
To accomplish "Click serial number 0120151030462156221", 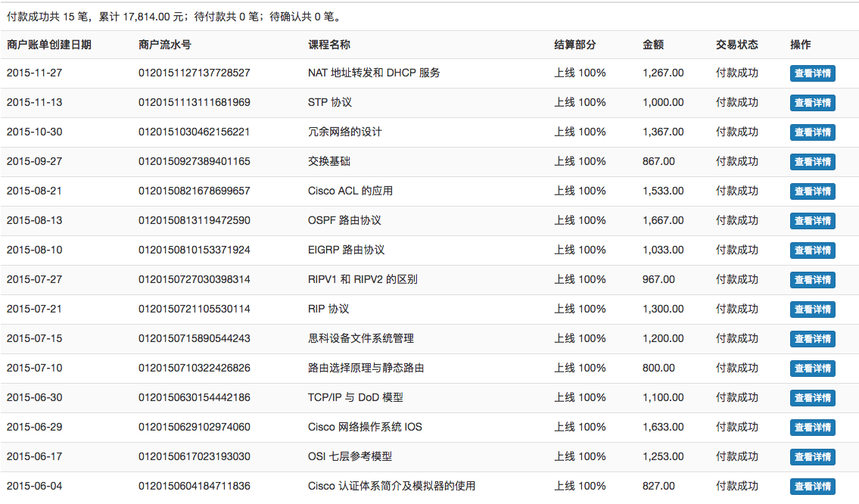I will coord(195,132).
